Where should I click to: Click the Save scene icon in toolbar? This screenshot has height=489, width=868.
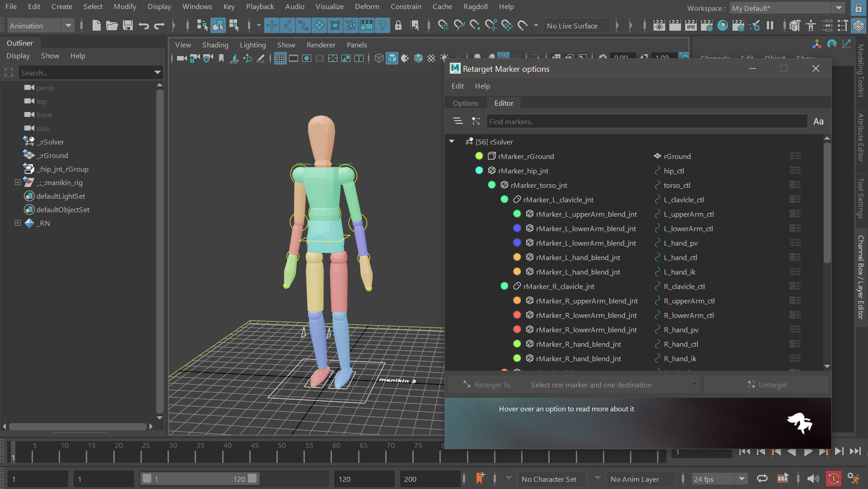tap(128, 25)
